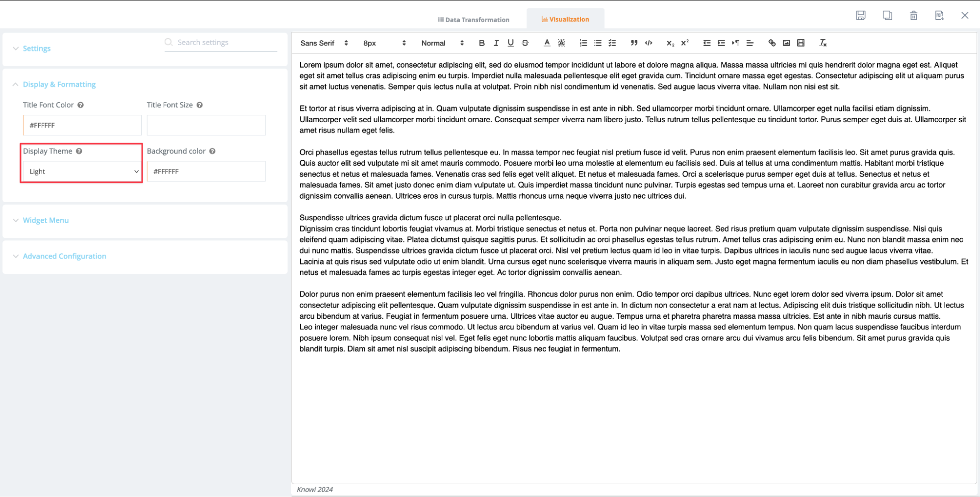
Task: Save the widget using the disk icon
Action: (861, 15)
